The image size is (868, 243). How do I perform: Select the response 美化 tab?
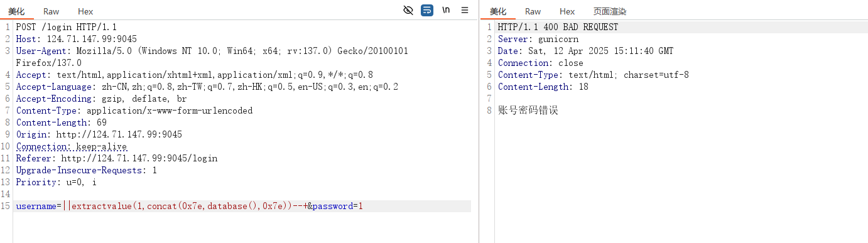[x=499, y=11]
